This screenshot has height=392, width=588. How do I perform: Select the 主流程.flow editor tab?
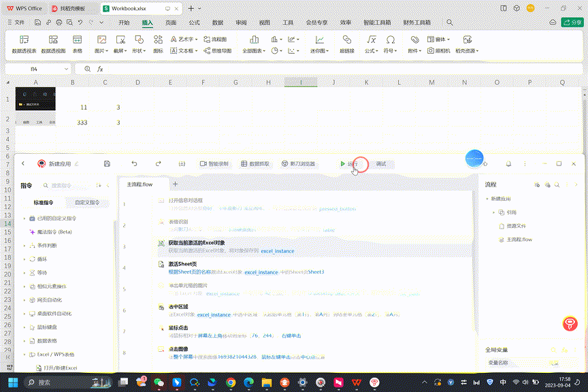tap(140, 184)
